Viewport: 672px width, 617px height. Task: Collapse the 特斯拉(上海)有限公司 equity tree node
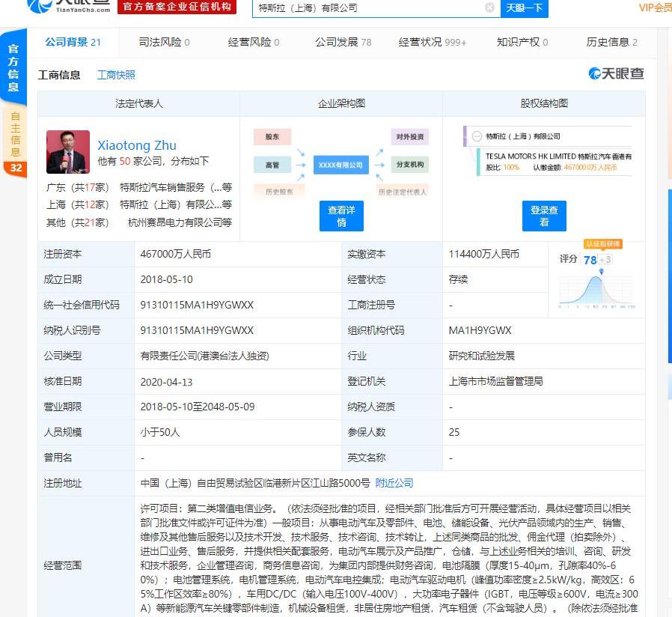477,136
